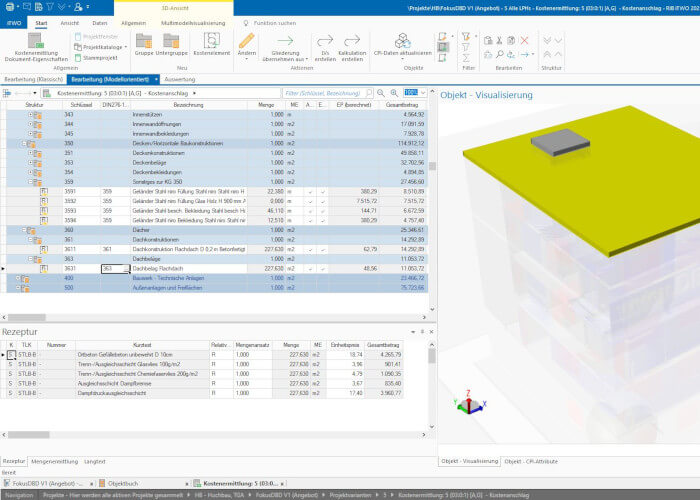Screen dimensions: 700x500
Task: Collapse tree node 359 Sonstiges zur KG 350
Action: [x=30, y=182]
